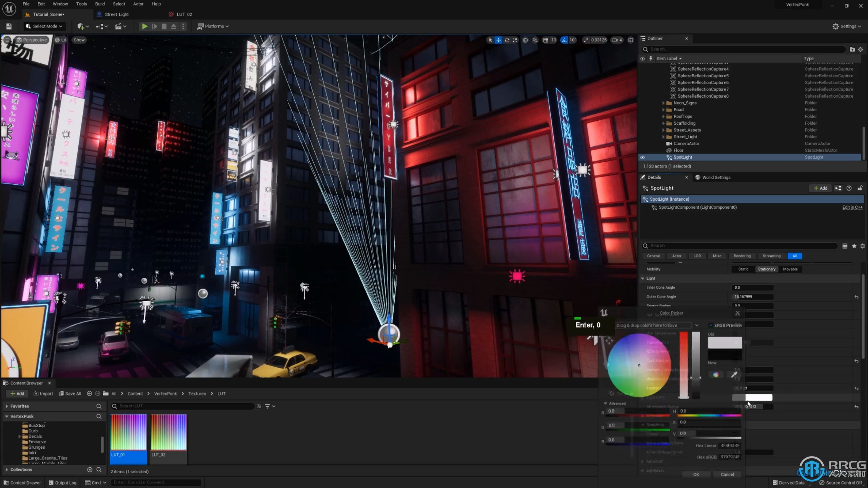Select the Stationary mobility option
Image resolution: width=868 pixels, height=488 pixels.
point(767,269)
